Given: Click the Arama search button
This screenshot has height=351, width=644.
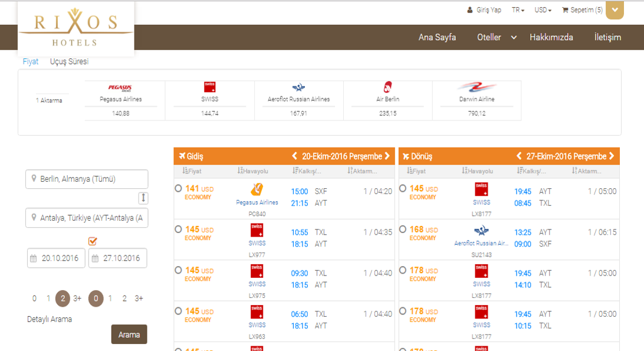Looking at the screenshot, I should [x=129, y=334].
